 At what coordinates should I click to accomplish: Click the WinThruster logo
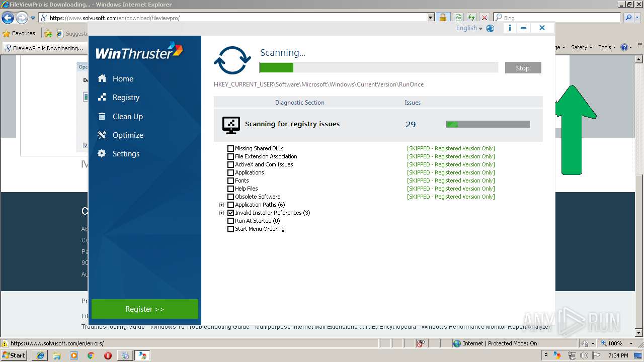pyautogui.click(x=139, y=52)
